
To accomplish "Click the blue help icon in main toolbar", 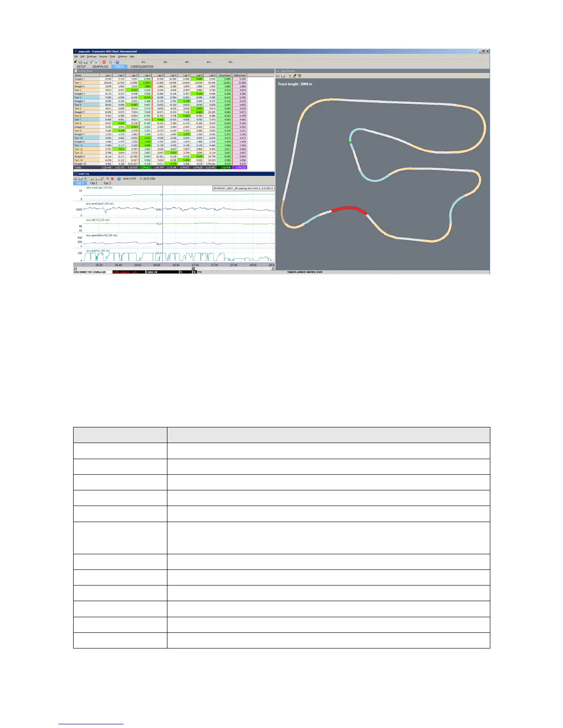I will [117, 62].
